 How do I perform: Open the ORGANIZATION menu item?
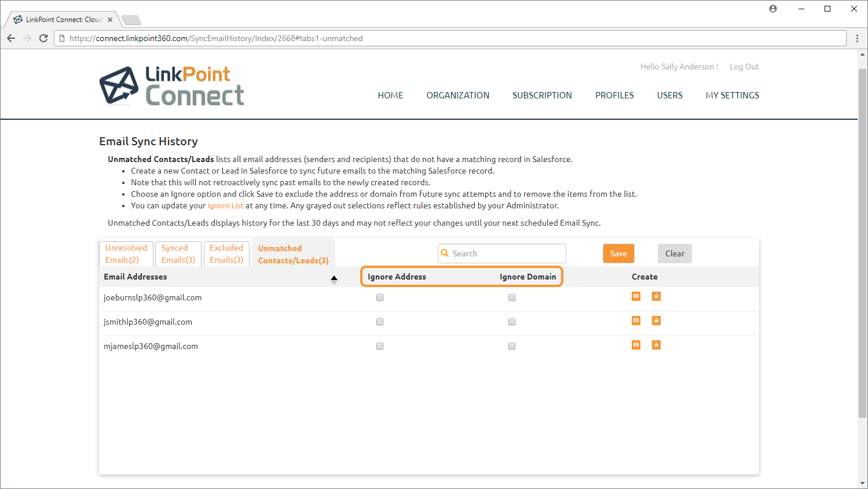click(x=458, y=95)
